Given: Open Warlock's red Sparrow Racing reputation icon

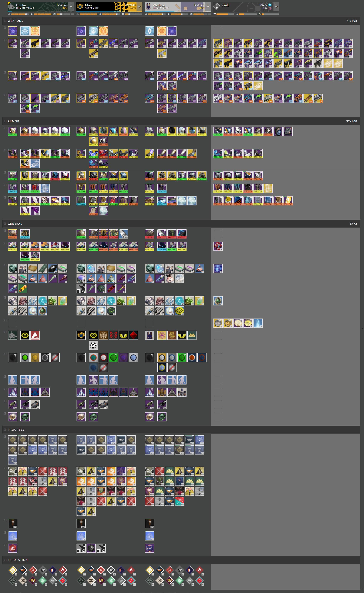Looking at the screenshot, I should [x=200, y=580].
